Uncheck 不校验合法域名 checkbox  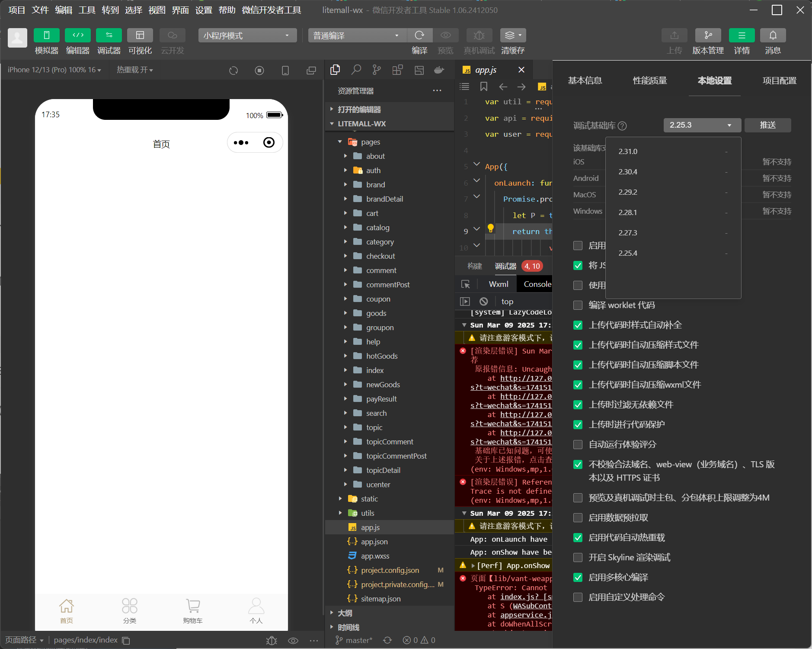pyautogui.click(x=578, y=465)
